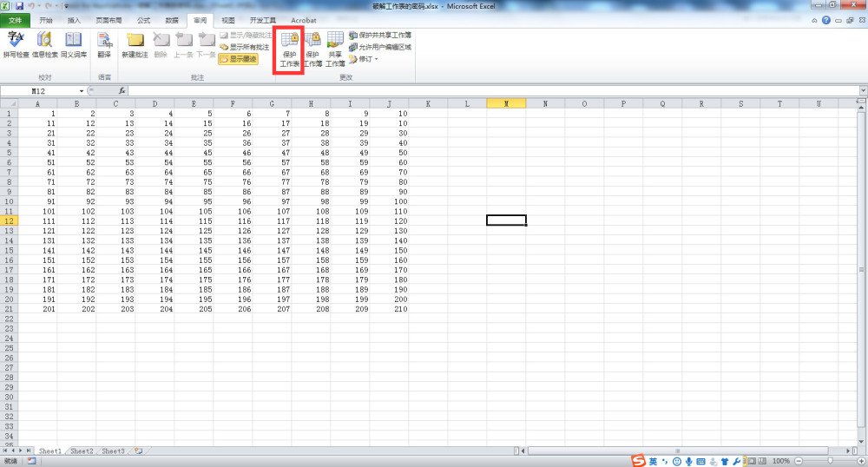
Task: Open Customize Quick Access Toolbar dropdown
Action: (66, 7)
